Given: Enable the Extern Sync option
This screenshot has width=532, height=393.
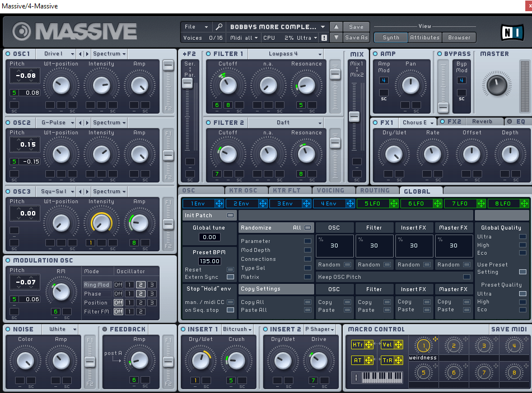Looking at the screenshot, I should point(230,277).
